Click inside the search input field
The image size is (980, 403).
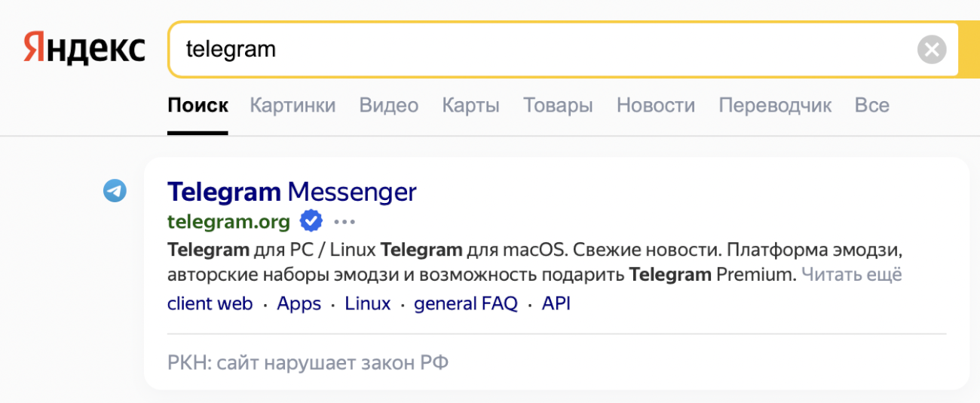click(528, 50)
